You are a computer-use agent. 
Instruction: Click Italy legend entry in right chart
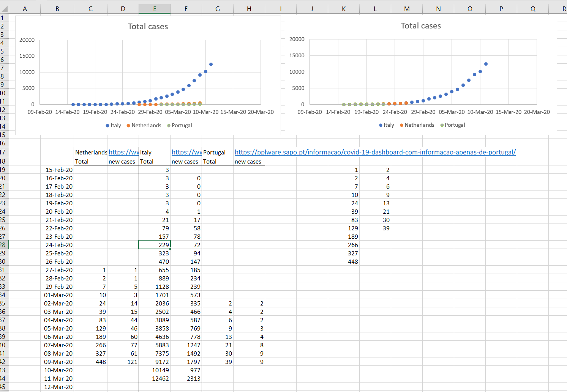(389, 125)
